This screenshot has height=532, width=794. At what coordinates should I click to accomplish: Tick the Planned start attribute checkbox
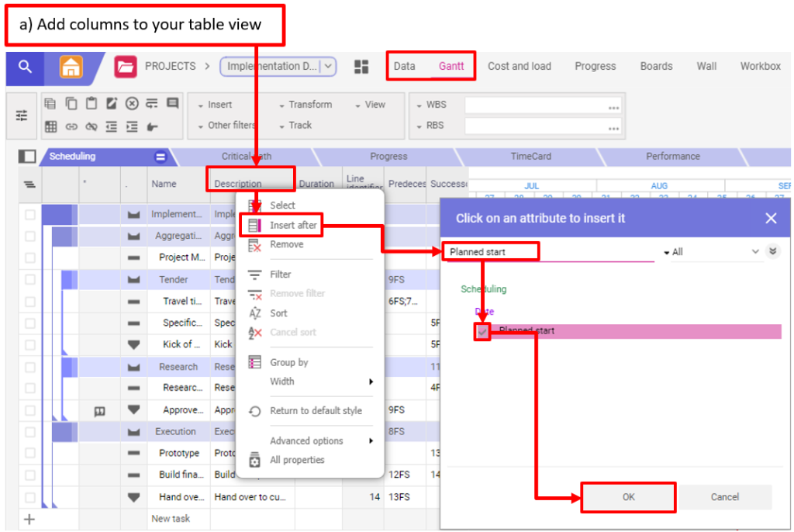coord(482,331)
